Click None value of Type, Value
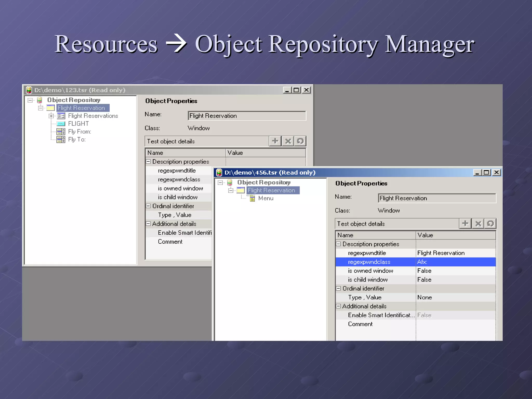The image size is (532, 399). [456, 297]
